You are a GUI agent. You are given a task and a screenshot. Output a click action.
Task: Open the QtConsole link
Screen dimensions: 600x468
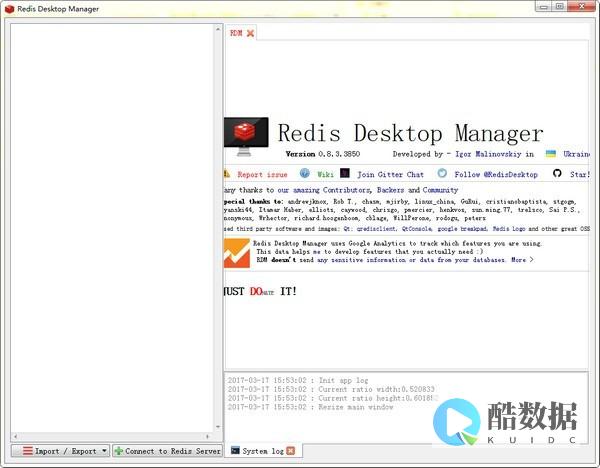coord(417,229)
